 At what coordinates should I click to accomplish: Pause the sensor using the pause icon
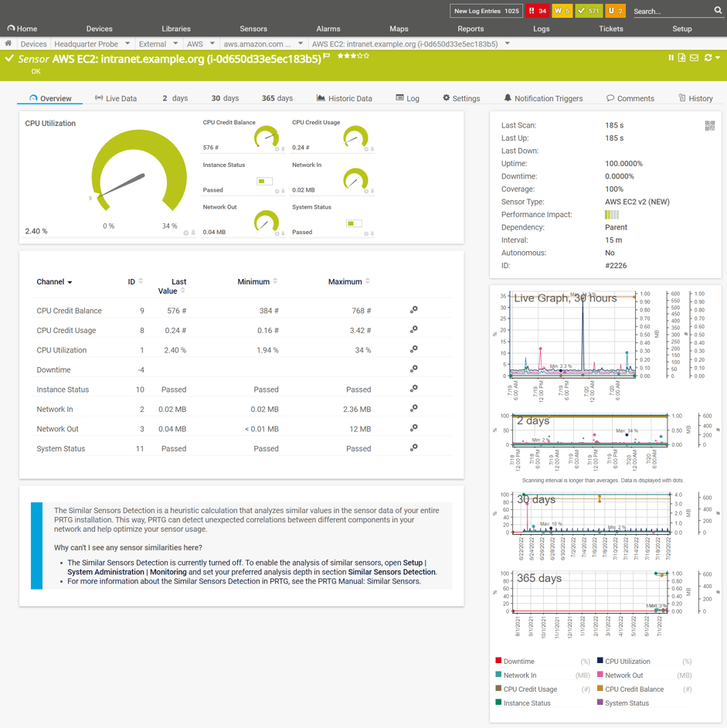click(671, 57)
